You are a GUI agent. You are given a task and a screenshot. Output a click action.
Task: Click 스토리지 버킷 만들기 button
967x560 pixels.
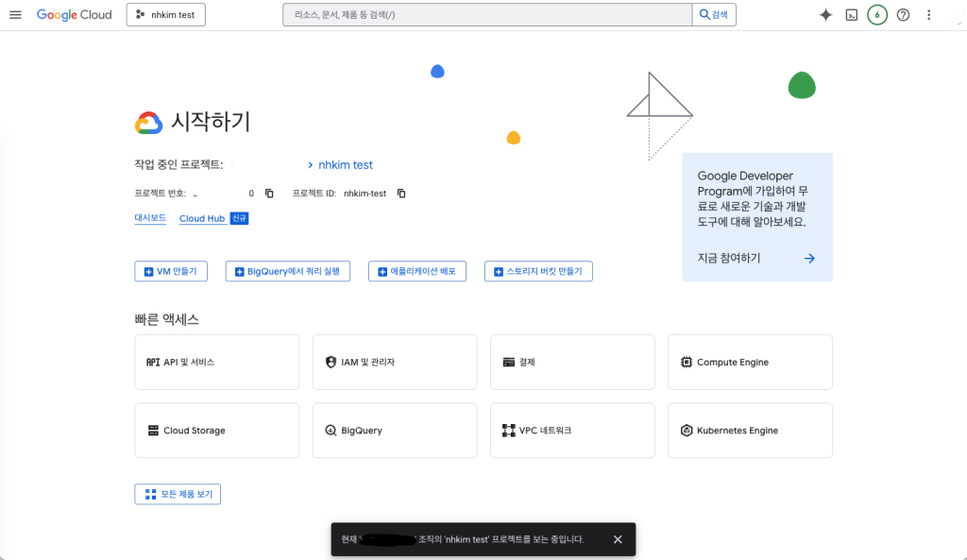538,272
